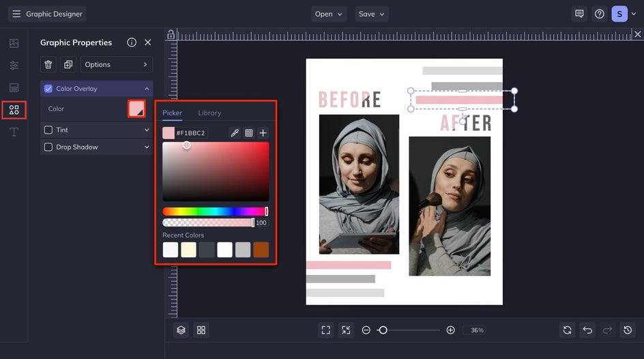The width and height of the screenshot is (644, 359).
Task: Click the Options button
Action: (116, 65)
